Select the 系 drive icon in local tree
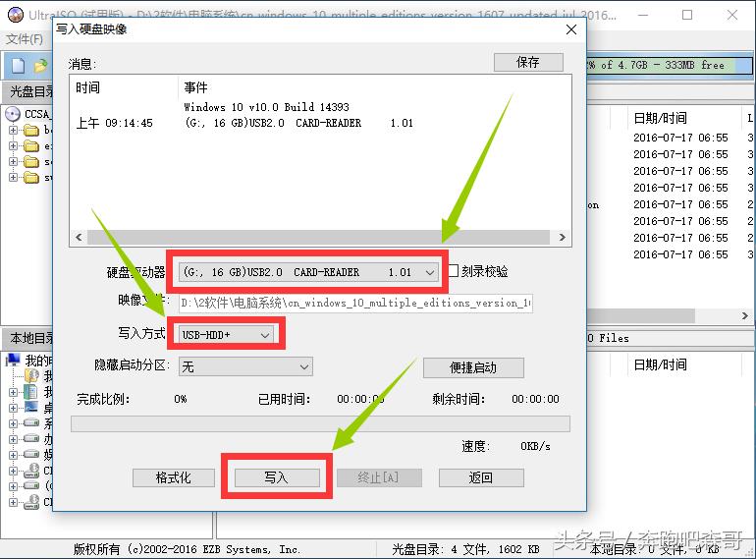The width and height of the screenshot is (756, 559). pos(31,423)
